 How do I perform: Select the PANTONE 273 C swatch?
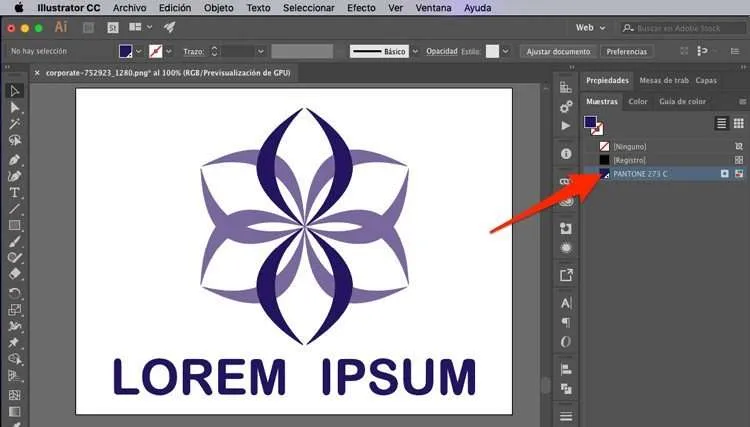[640, 174]
